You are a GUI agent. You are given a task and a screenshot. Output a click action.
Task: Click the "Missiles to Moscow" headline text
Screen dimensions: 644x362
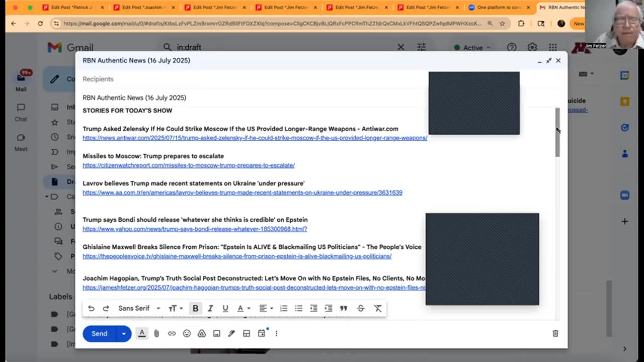coord(153,156)
